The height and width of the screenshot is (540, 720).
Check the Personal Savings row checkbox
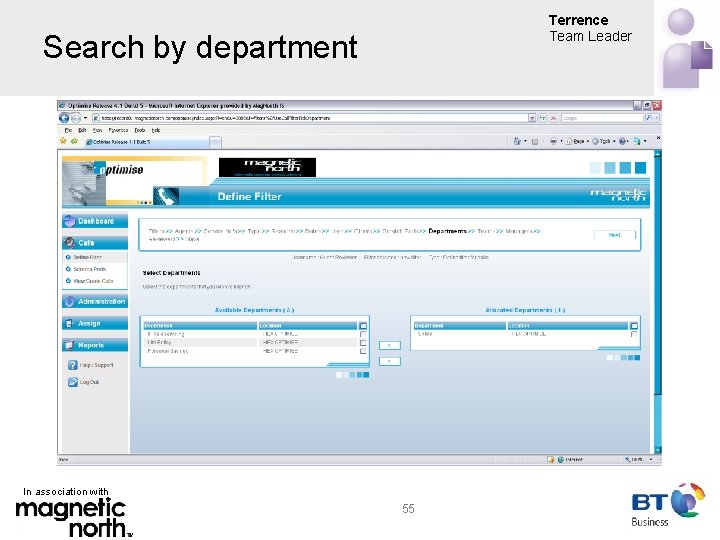point(363,351)
